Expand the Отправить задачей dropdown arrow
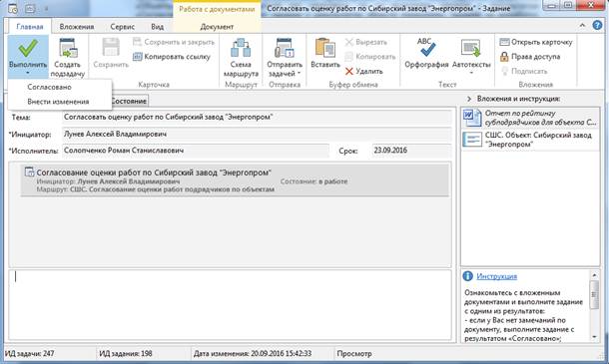 [x=299, y=74]
